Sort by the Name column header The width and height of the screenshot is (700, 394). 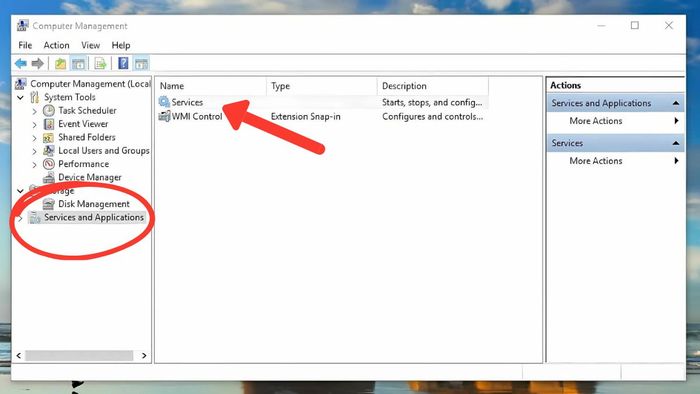[211, 86]
